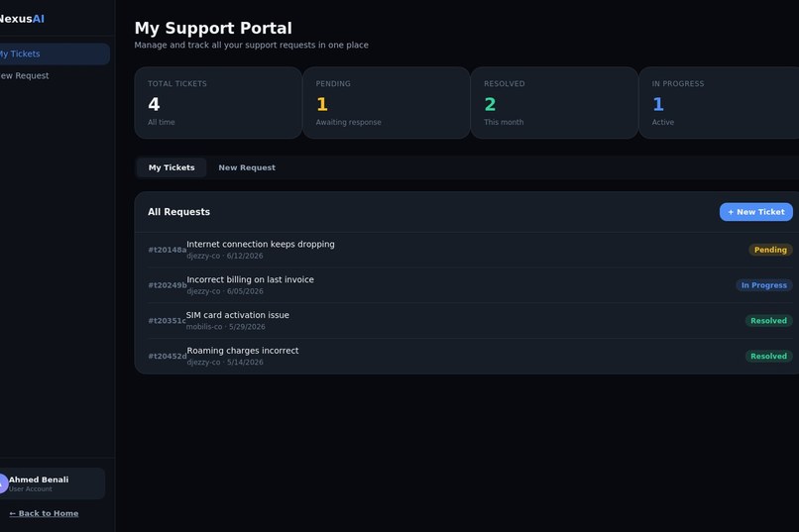This screenshot has width=799, height=532.
Task: Click the djezzy-co · 6/12/2026 details
Action: [x=225, y=256]
